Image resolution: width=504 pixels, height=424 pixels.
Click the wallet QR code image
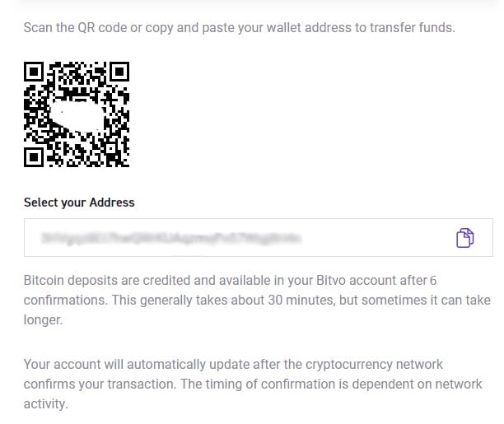point(77,114)
